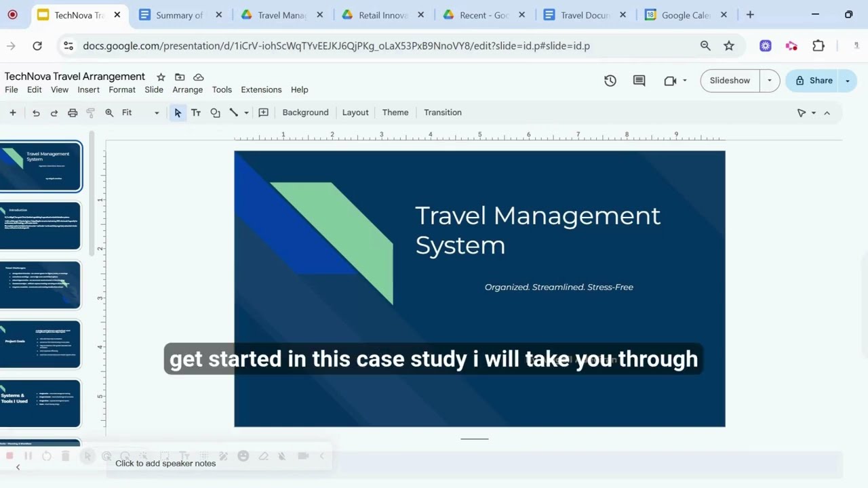Click the browser address bar URL
This screenshot has height=488, width=868.
[x=336, y=46]
